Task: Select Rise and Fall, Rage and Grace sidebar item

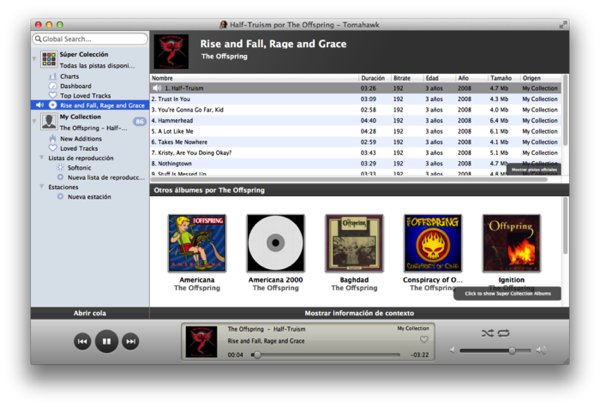Action: click(x=90, y=105)
